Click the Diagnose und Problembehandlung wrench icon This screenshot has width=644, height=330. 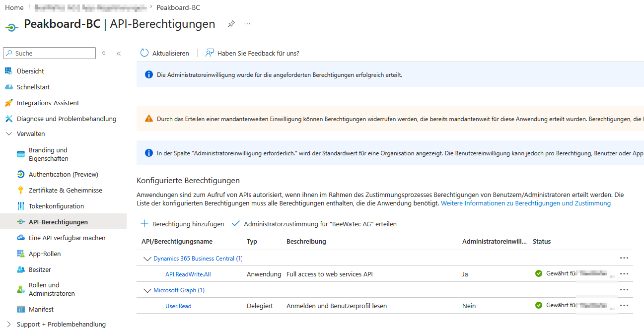pyautogui.click(x=8, y=119)
